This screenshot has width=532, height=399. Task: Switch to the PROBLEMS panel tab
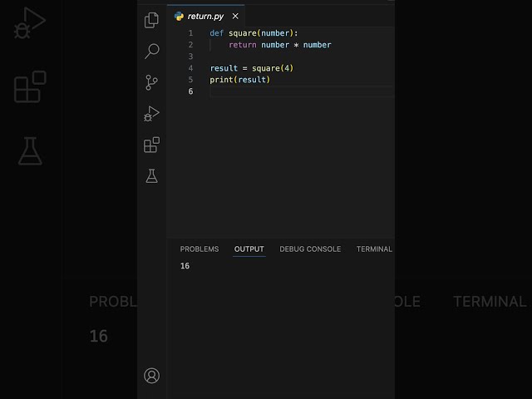coord(199,249)
